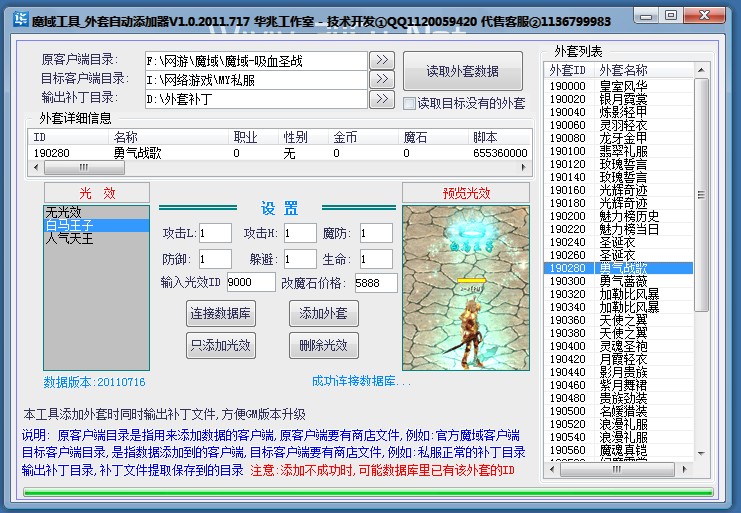The image size is (741, 513).
Task: Click the app icon in the title bar
Action: tap(15, 16)
